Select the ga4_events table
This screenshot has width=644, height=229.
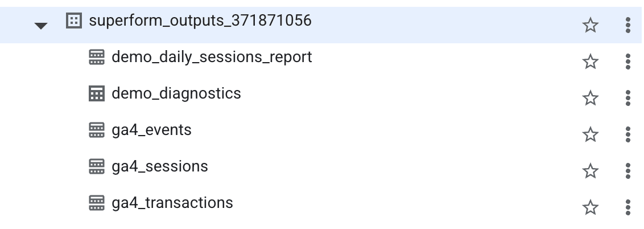[151, 130]
